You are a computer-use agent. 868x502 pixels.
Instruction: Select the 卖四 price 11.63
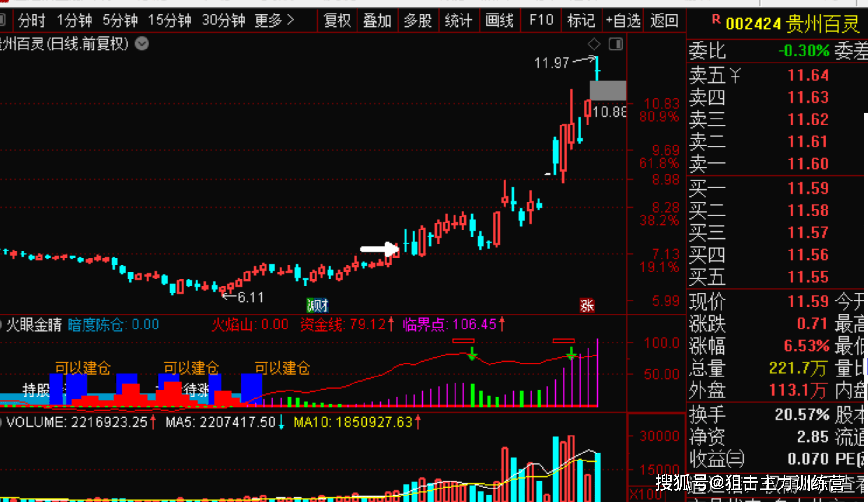point(808,97)
